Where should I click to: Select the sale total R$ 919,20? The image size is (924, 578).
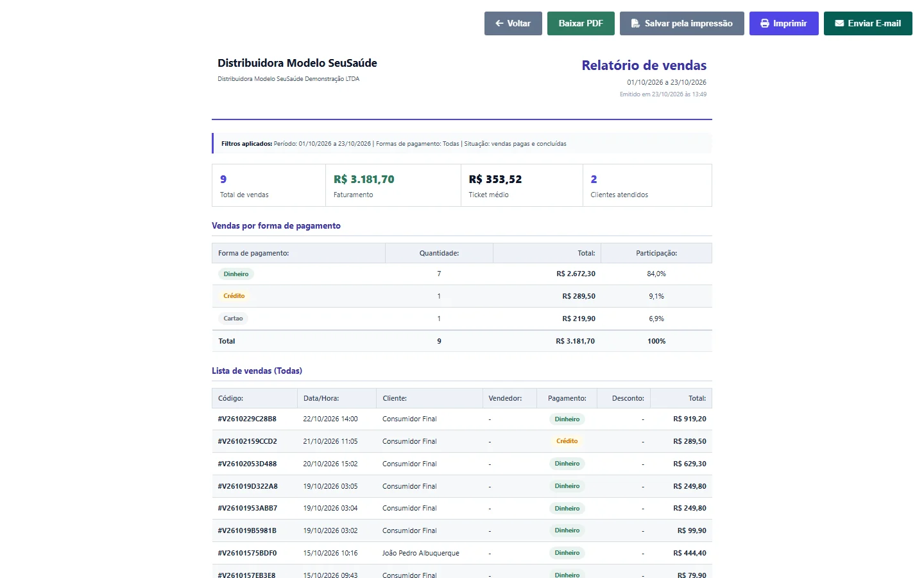click(x=690, y=419)
